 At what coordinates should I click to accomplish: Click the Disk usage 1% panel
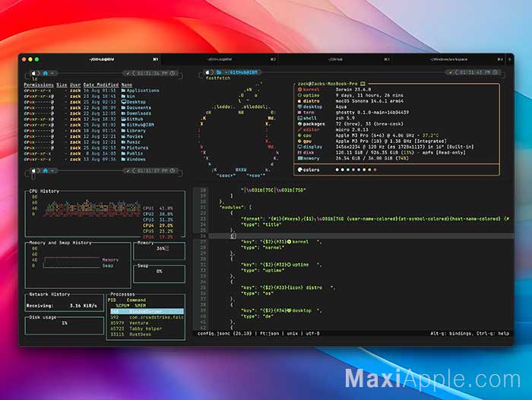click(x=65, y=325)
